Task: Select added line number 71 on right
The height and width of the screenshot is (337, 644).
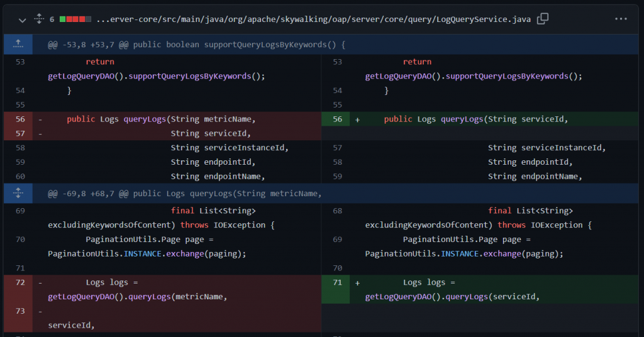Action: [x=337, y=283]
